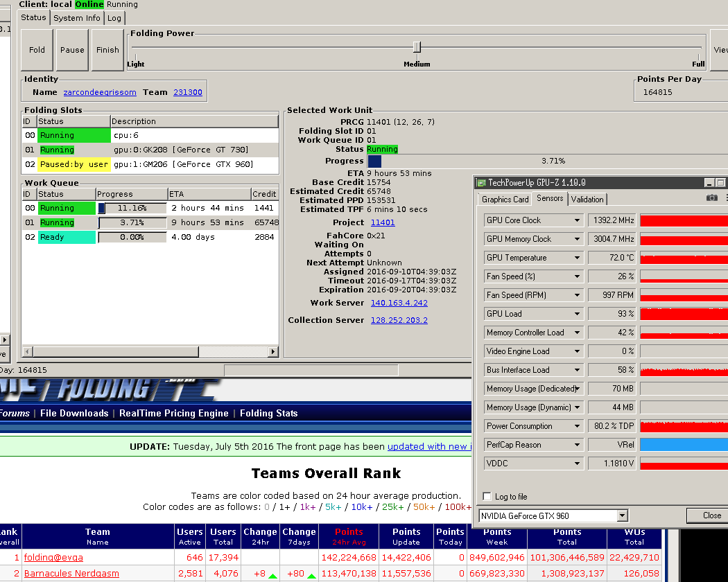Open the Memory Controller Load dropdown
728x582 pixels.
pyautogui.click(x=577, y=333)
